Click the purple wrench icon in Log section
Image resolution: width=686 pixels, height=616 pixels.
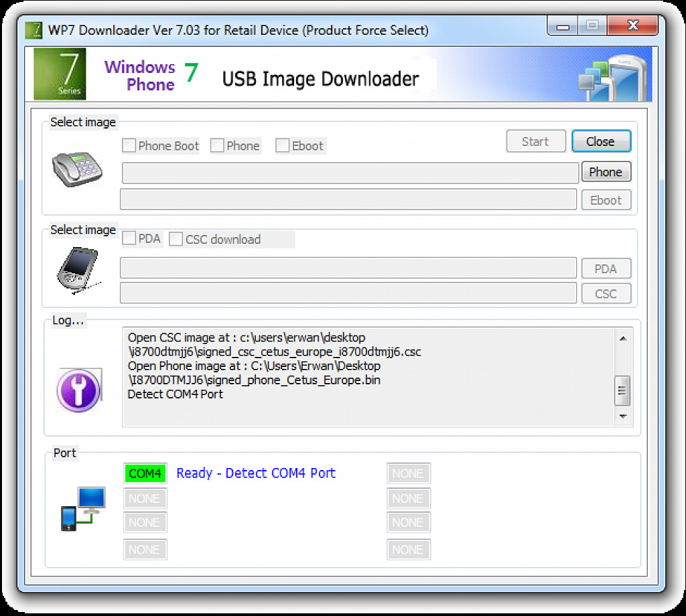pos(79,390)
